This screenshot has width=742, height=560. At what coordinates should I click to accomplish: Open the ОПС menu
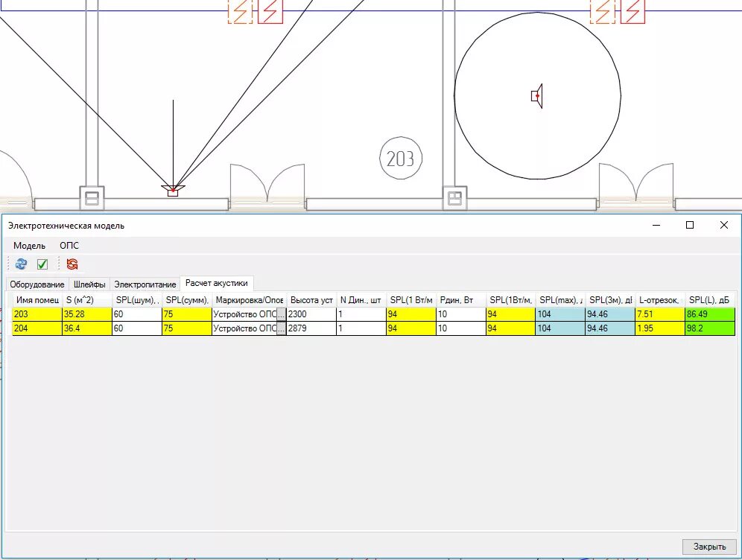(x=69, y=246)
